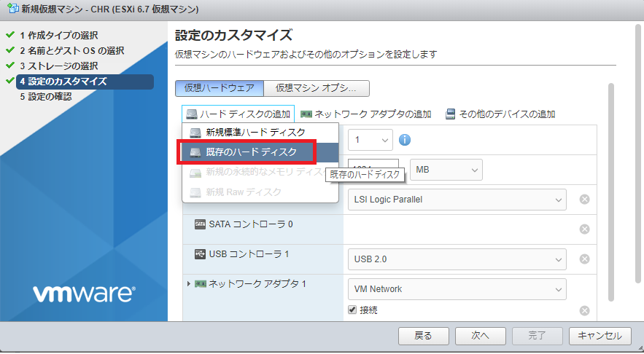
Task: Open the USB 2.0 controller type dropdown
Action: tap(457, 259)
